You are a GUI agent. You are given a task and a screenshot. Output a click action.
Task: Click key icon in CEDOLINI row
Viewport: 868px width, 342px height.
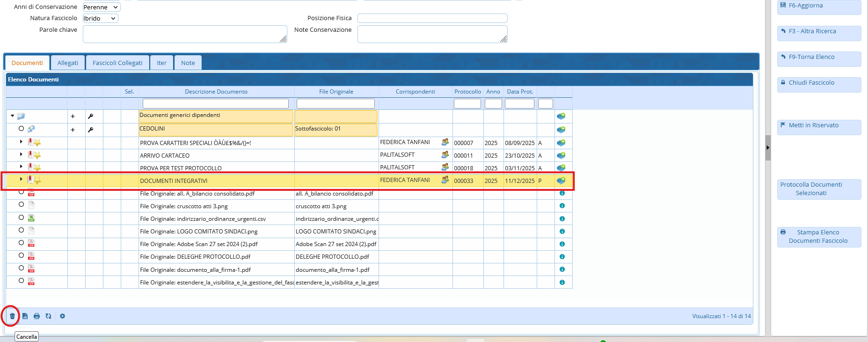(90, 130)
